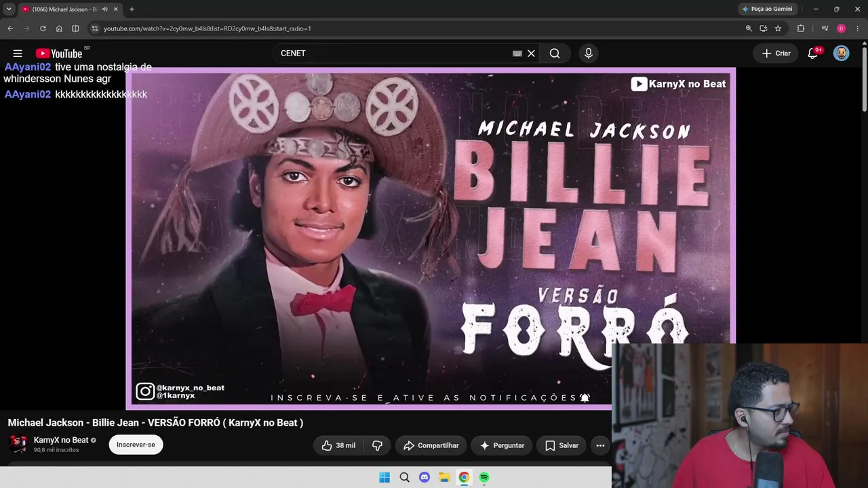
Task: Clear the search text with the X
Action: point(532,54)
